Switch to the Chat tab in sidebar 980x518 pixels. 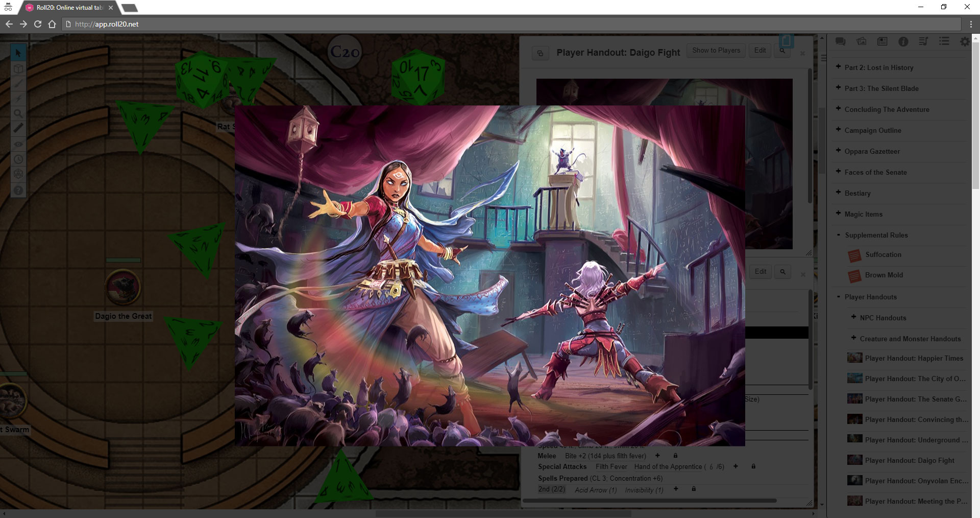pos(841,42)
